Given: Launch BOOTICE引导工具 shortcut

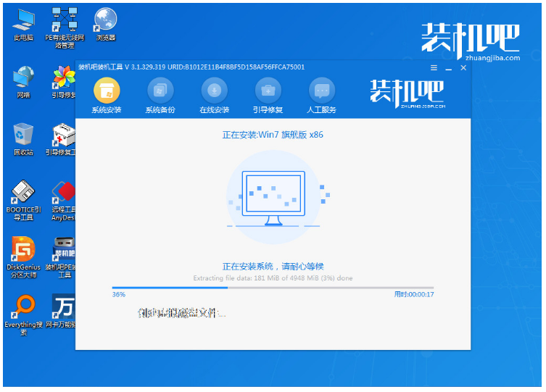Looking at the screenshot, I should (23, 201).
